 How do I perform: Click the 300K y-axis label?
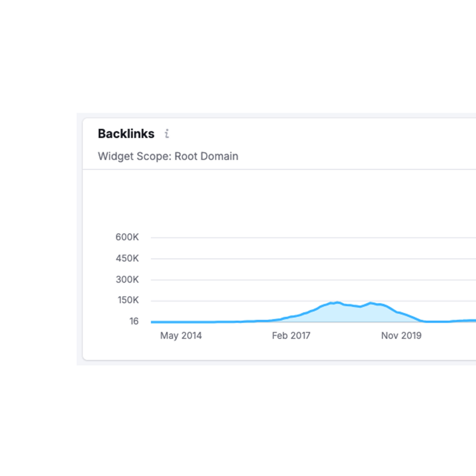pos(127,279)
